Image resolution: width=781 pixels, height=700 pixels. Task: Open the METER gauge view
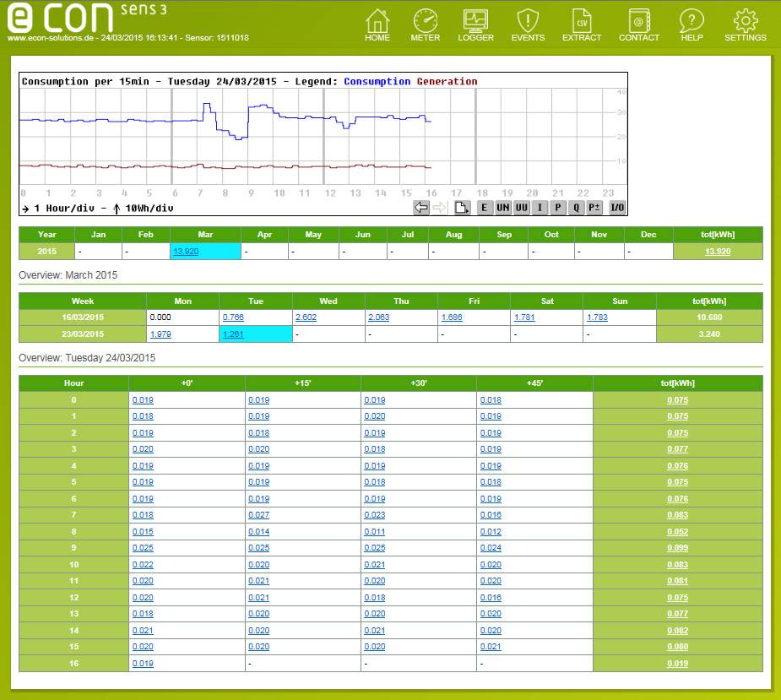point(426,24)
